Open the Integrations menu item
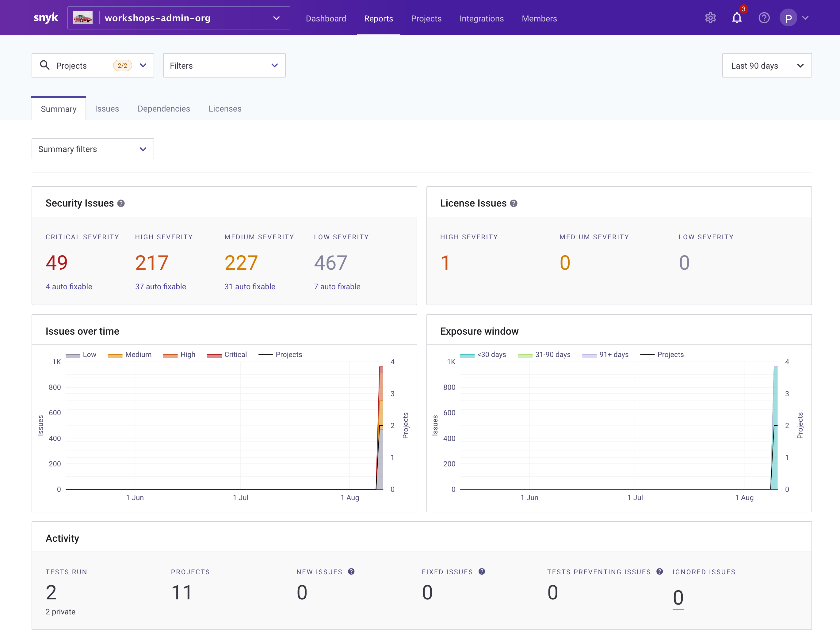 point(481,19)
